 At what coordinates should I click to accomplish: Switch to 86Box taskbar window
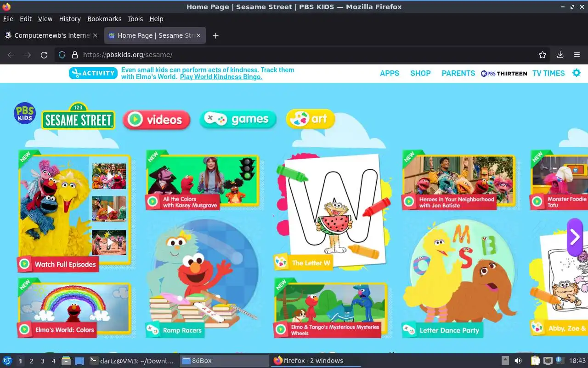[224, 361]
